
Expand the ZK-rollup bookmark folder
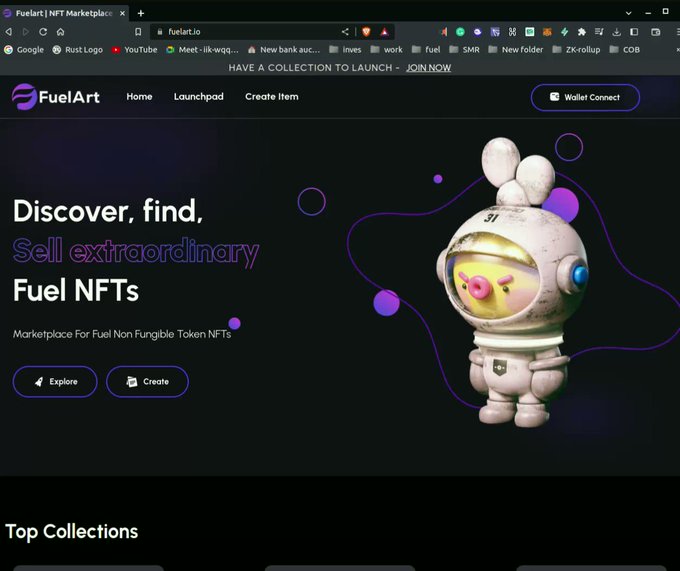[576, 49]
